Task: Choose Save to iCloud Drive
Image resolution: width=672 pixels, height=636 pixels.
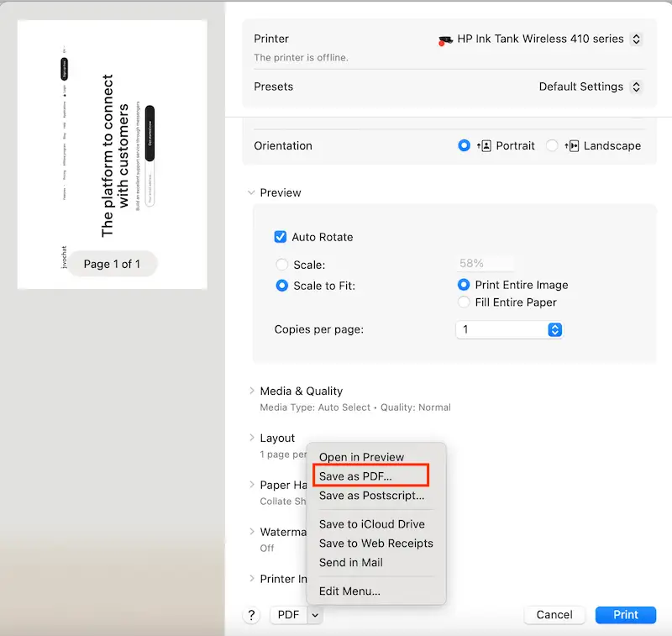Action: tap(371, 524)
